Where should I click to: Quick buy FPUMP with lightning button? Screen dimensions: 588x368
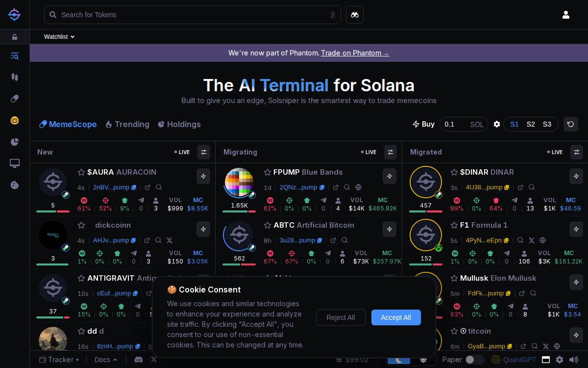(390, 176)
